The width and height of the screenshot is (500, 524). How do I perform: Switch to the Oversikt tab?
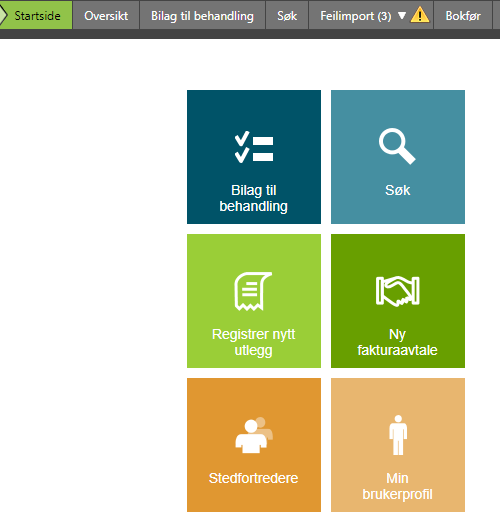click(106, 15)
